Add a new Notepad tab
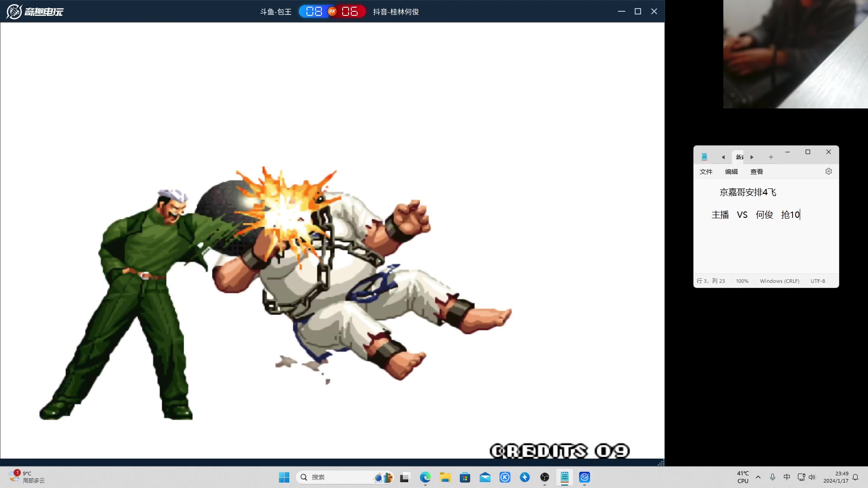Viewport: 868px width, 488px height. coord(771,157)
